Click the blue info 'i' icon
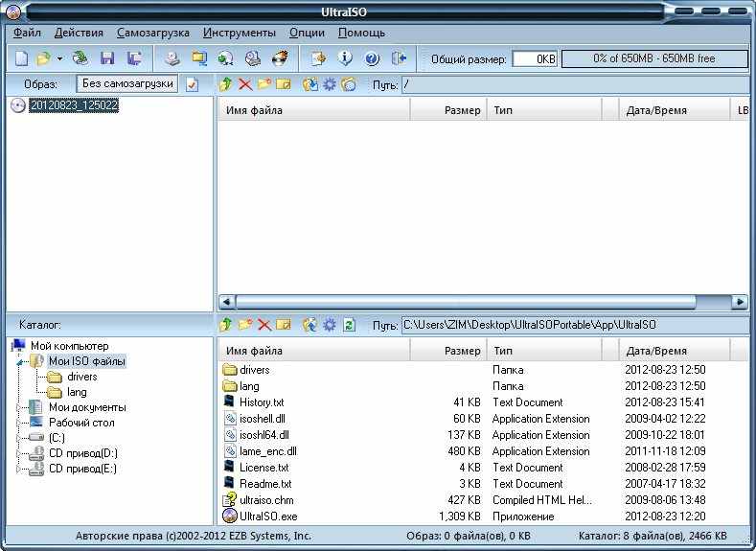 (345, 58)
